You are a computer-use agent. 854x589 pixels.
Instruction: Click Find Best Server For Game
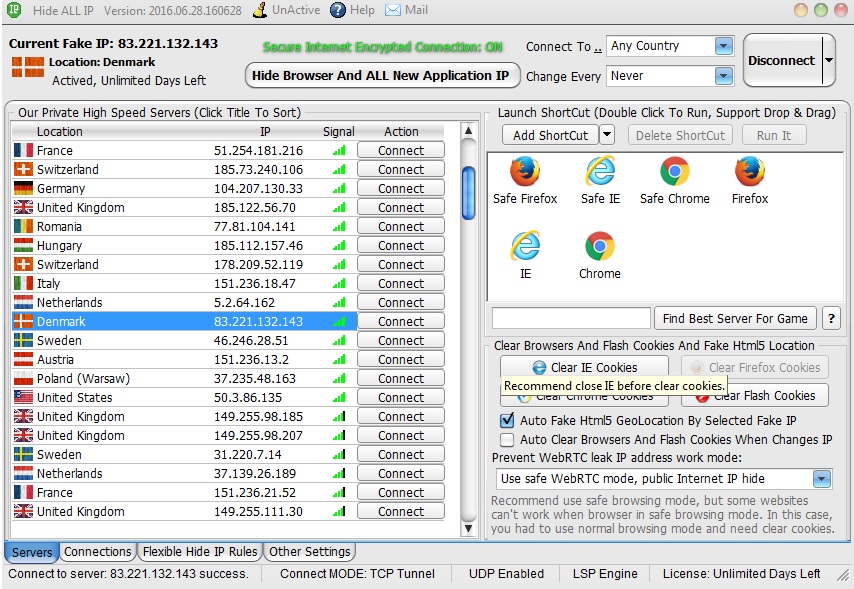735,318
